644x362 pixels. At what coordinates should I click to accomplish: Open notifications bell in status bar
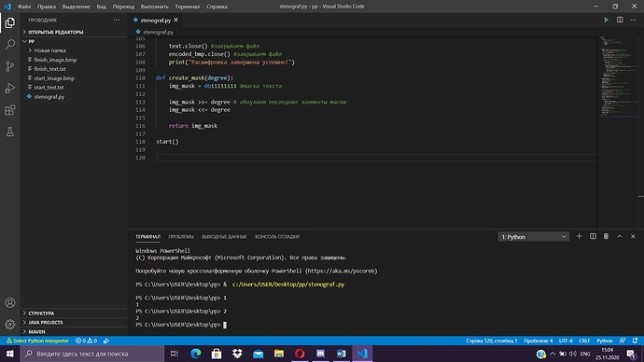click(636, 341)
